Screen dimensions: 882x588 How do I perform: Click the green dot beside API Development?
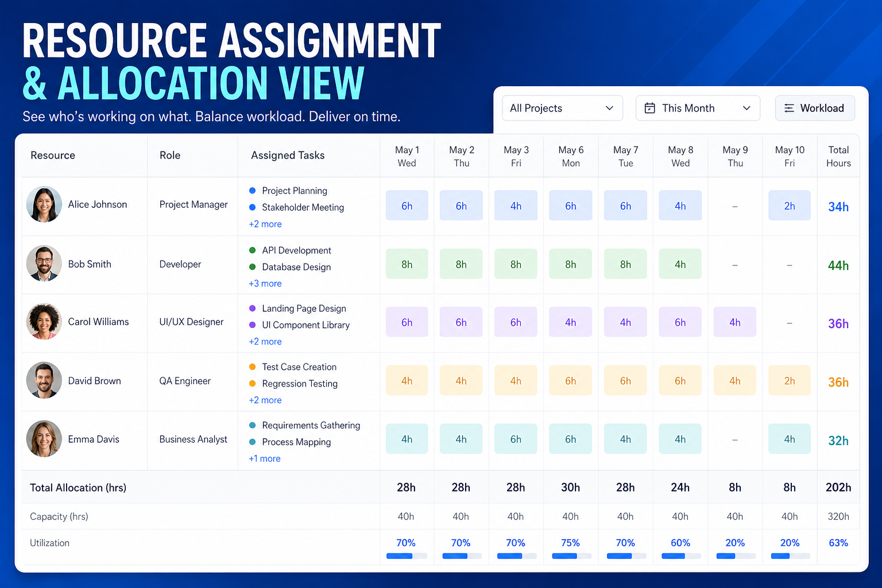point(252,250)
